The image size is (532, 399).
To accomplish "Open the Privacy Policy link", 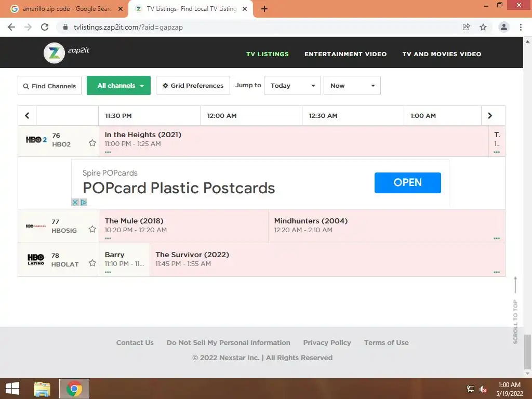I will pyautogui.click(x=327, y=343).
